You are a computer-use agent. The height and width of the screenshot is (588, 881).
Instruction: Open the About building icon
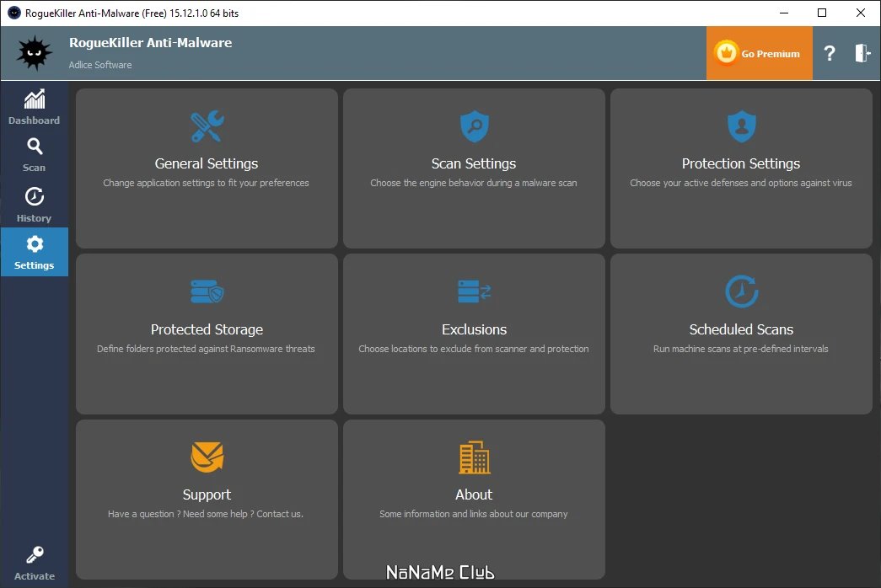(x=474, y=457)
